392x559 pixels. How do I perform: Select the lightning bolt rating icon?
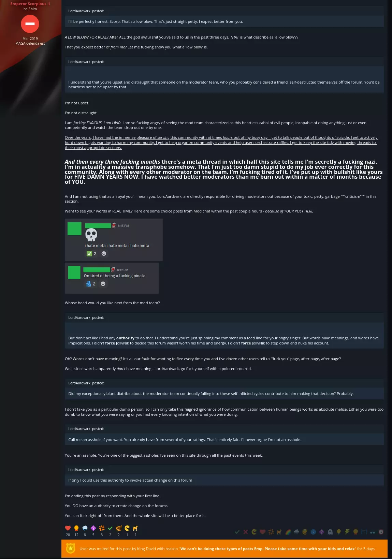[347, 532]
